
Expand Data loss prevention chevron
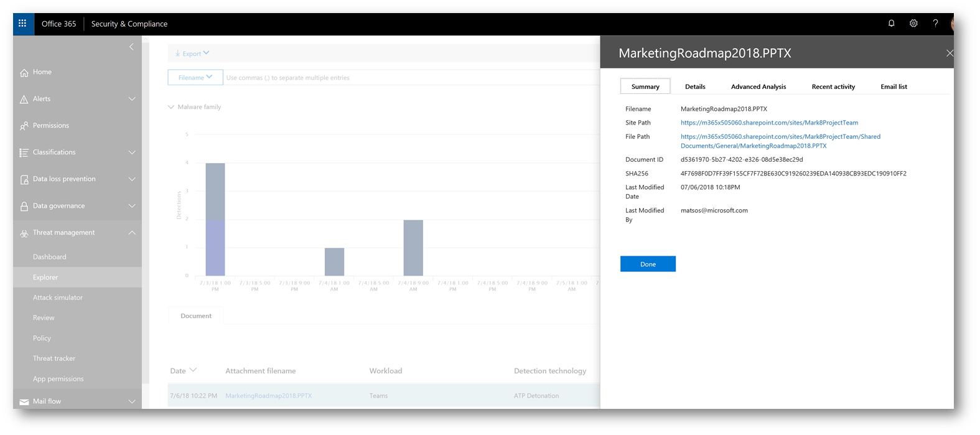coord(132,179)
